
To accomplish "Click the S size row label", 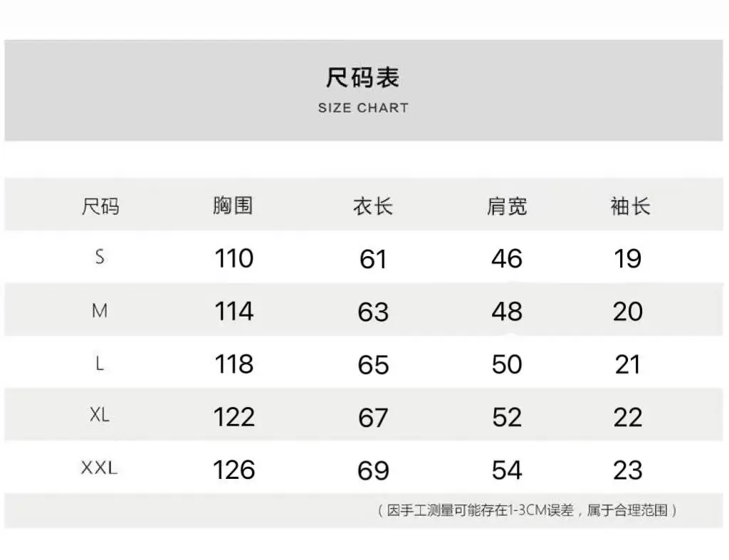I will (100, 257).
